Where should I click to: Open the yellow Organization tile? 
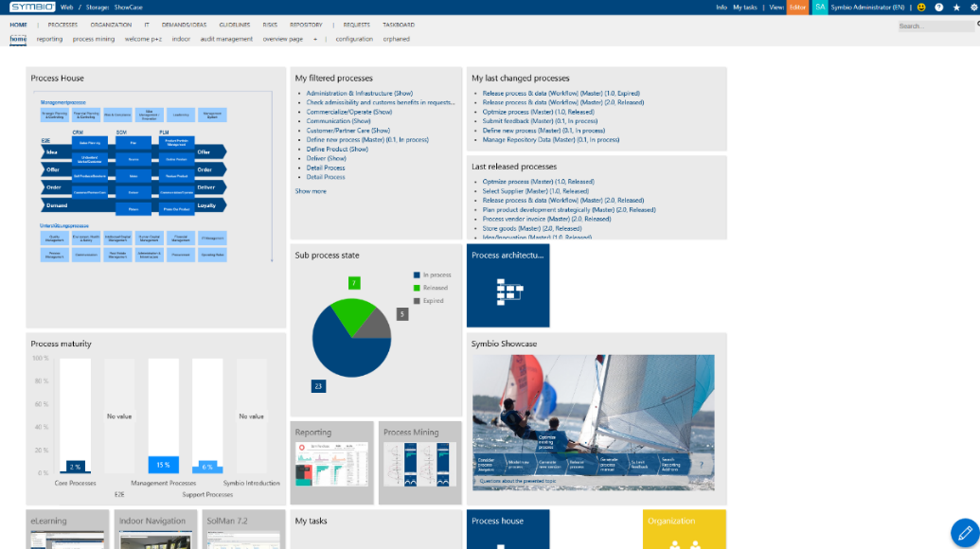685,529
